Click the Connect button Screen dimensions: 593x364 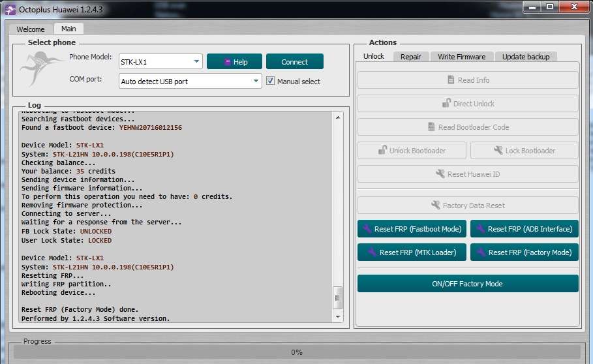pyautogui.click(x=295, y=61)
